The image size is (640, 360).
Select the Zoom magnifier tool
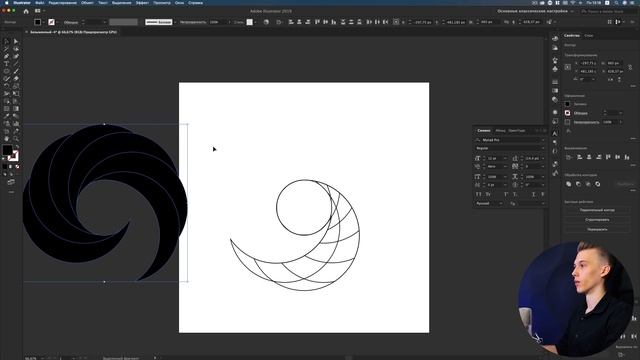click(x=16, y=139)
